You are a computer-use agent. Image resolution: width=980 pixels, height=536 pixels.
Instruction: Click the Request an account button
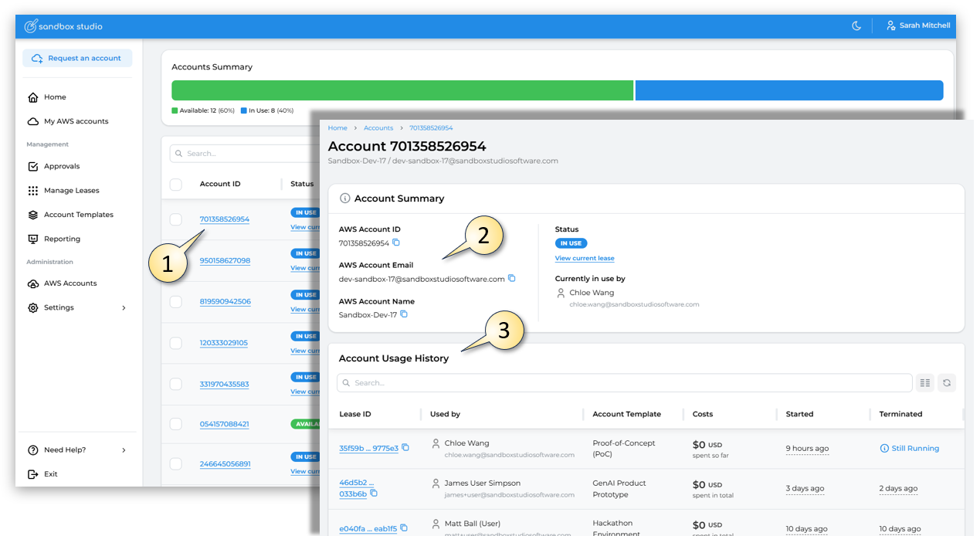[x=77, y=59]
